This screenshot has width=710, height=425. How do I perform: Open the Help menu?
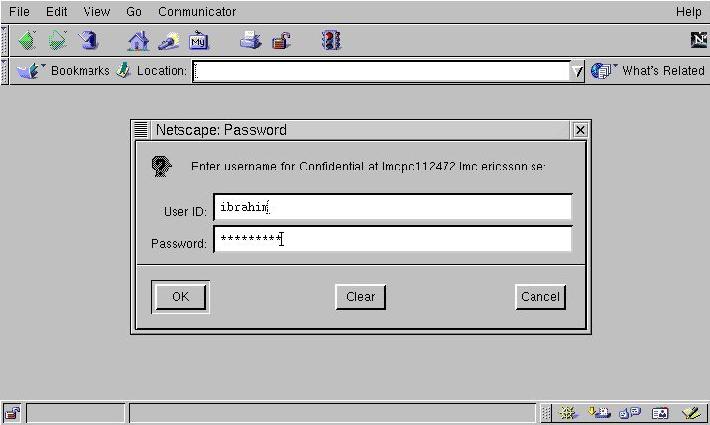pyautogui.click(x=688, y=12)
